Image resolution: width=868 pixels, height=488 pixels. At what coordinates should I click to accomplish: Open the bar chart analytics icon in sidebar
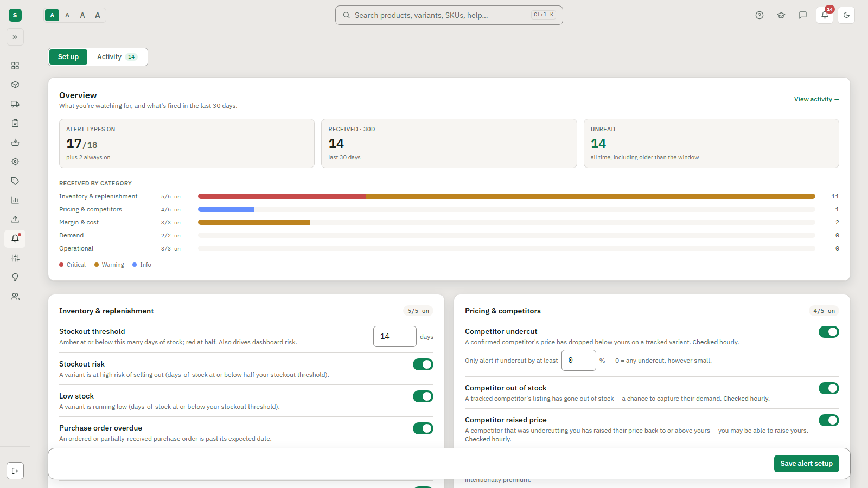tap(15, 200)
